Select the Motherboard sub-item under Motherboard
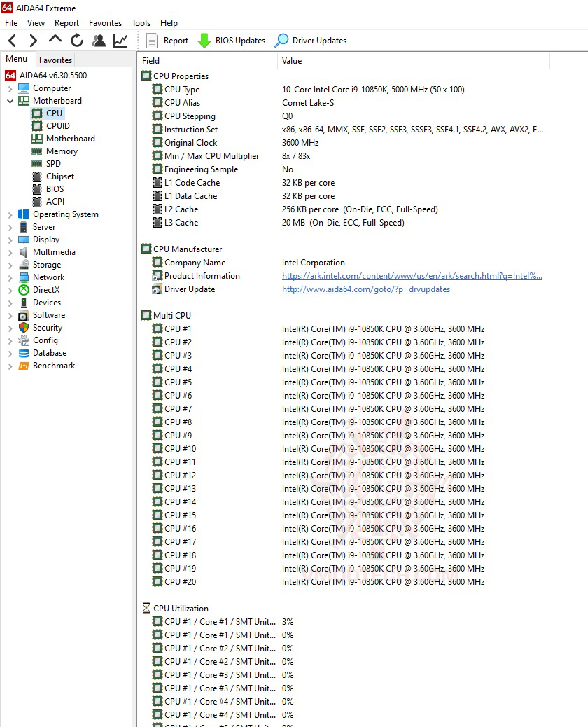The width and height of the screenshot is (588, 727). point(71,139)
